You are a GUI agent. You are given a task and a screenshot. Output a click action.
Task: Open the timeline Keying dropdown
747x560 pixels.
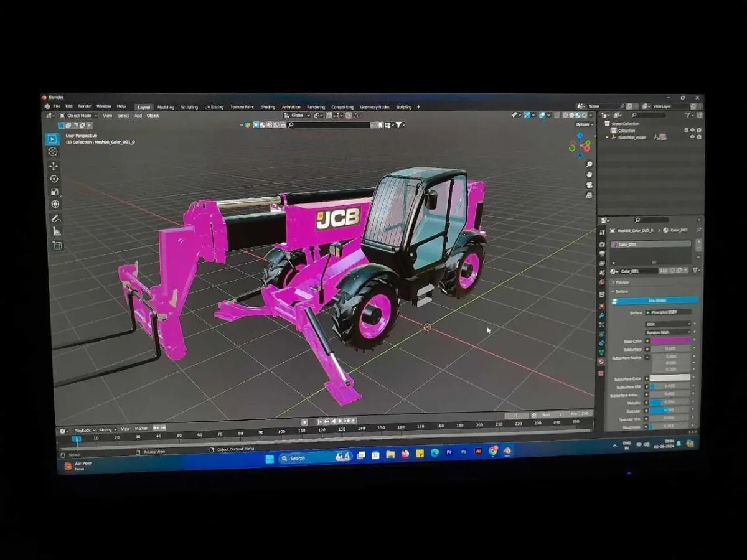pos(108,429)
